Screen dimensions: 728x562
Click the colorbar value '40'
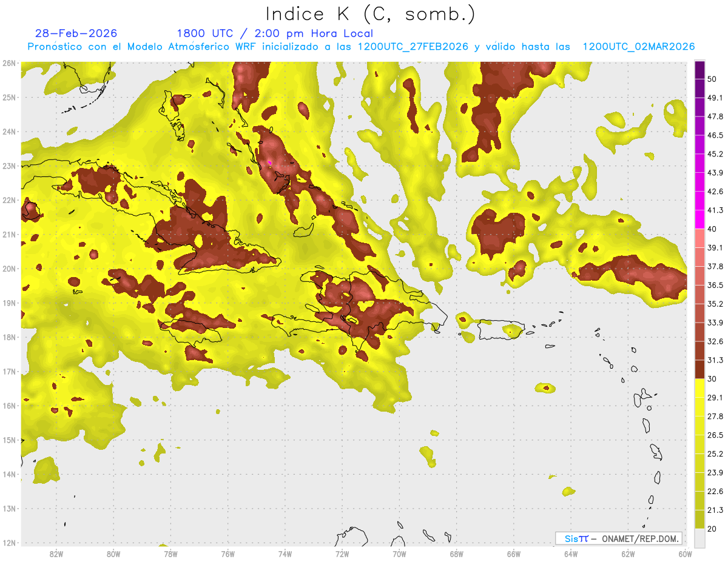tap(712, 229)
